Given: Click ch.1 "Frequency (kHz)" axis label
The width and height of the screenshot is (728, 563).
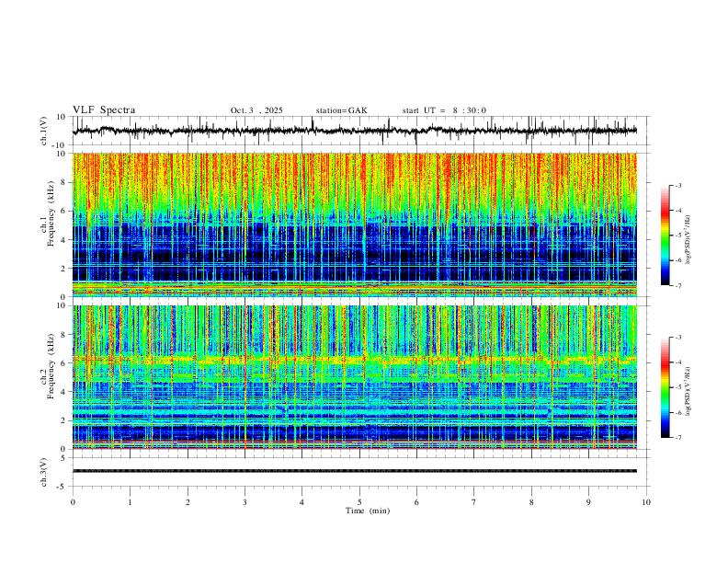Looking at the screenshot, I should 51,214.
